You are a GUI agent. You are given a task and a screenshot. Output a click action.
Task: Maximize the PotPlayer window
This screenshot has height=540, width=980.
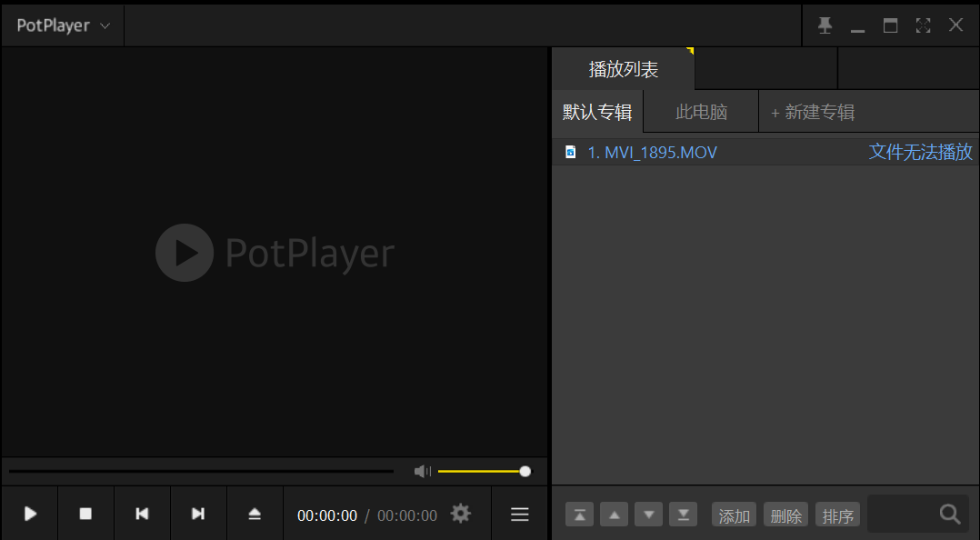[890, 25]
